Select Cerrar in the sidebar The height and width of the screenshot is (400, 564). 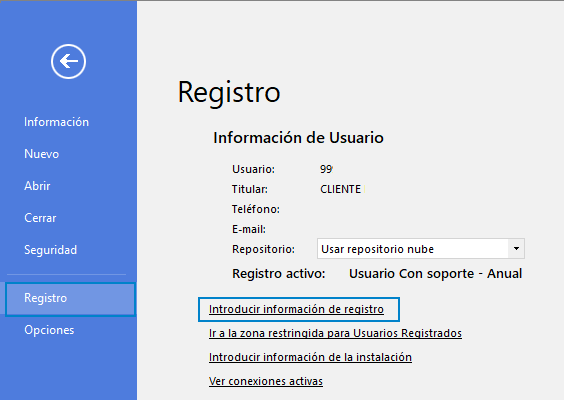click(x=40, y=218)
